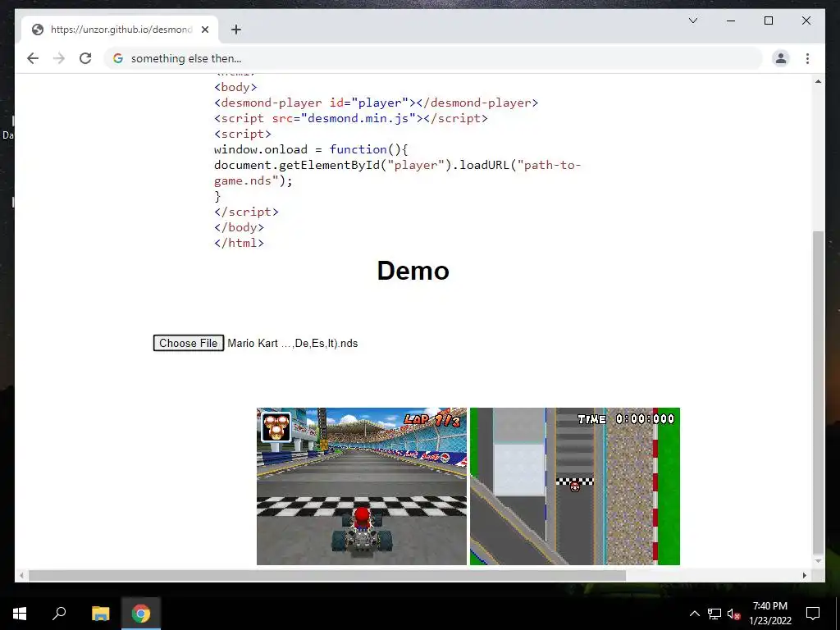Click the muted volume tray icon
This screenshot has height=630, width=840.
pos(733,614)
